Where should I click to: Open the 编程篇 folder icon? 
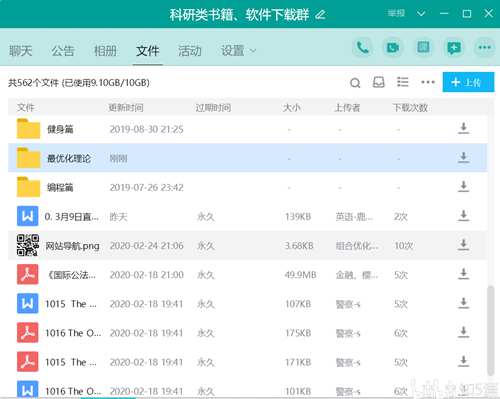pos(28,187)
